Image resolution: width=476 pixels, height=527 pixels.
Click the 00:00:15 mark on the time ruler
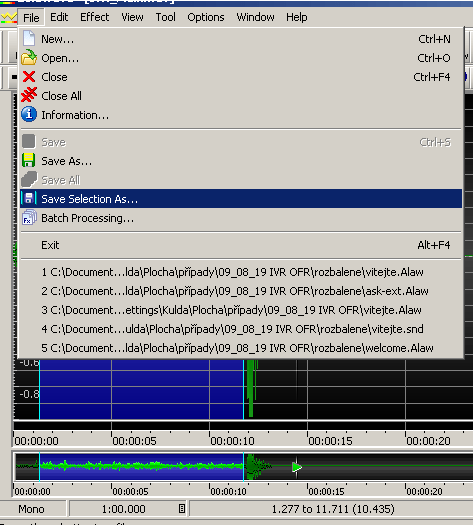pyautogui.click(x=330, y=441)
